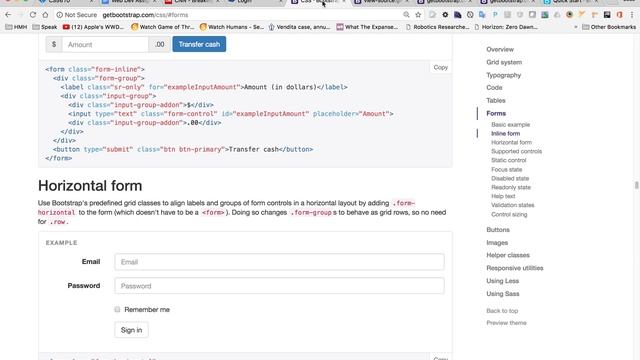Jump to Basic example subsection
The height and width of the screenshot is (360, 640).
click(511, 124)
